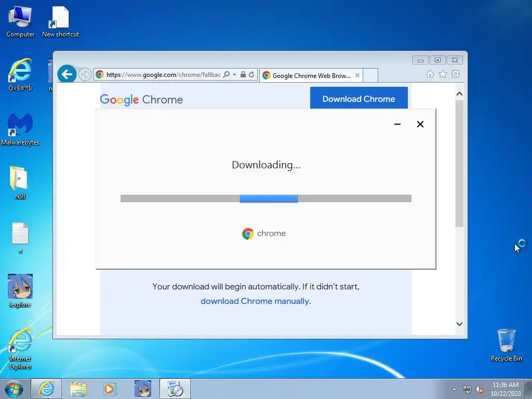Click the Download Chrome button
Screen dimensions: 532x399
pos(358,98)
